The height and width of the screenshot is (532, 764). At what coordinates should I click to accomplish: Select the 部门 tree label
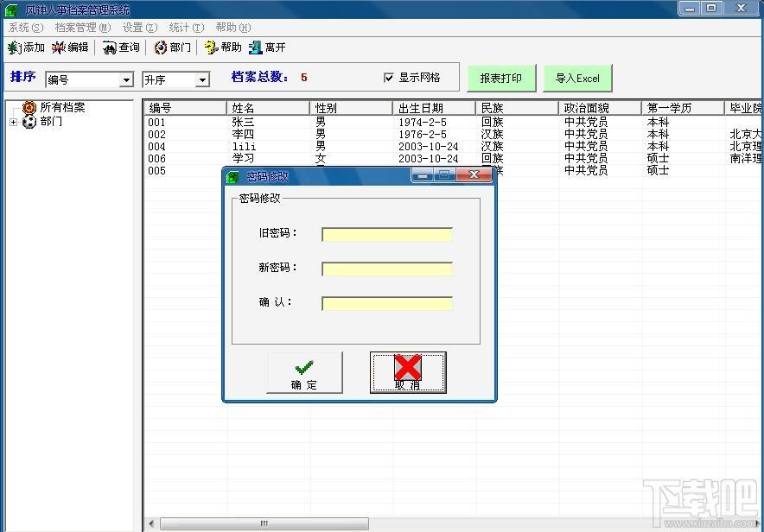click(51, 121)
